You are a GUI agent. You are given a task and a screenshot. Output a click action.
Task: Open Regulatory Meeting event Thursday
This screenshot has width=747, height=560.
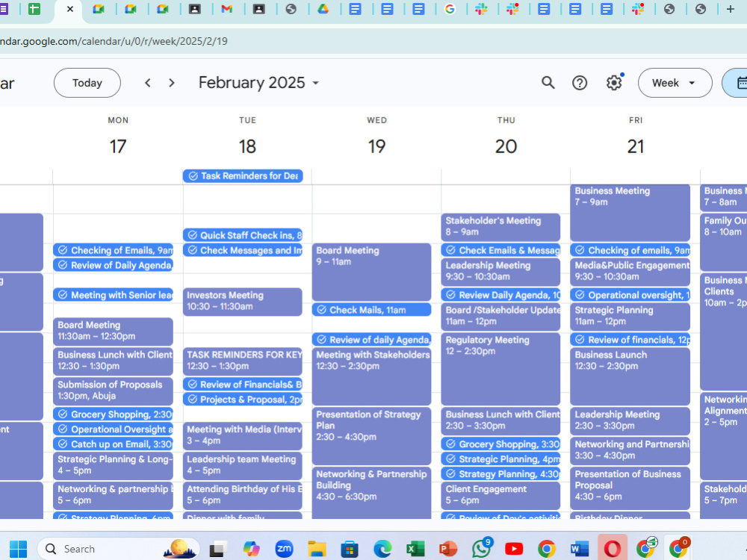point(500,369)
